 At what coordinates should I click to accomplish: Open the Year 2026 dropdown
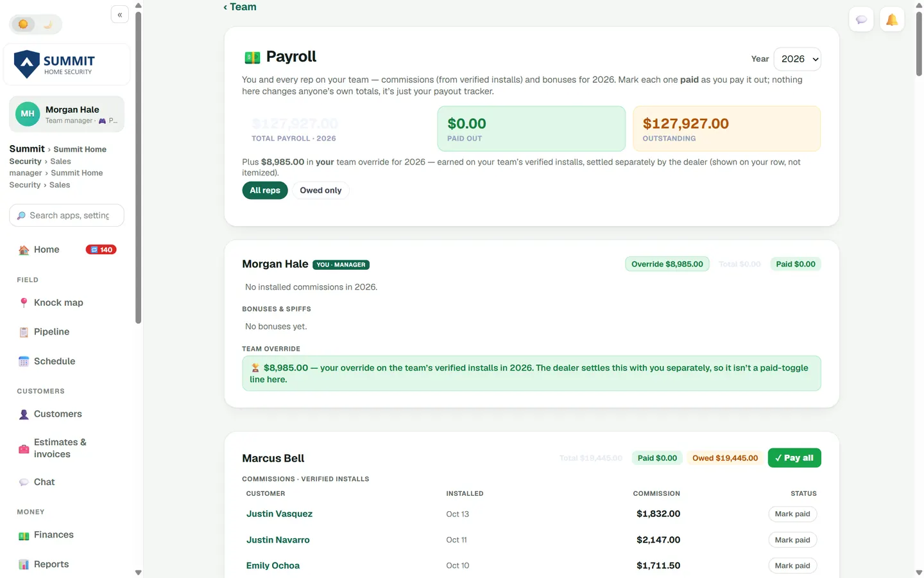coord(797,59)
